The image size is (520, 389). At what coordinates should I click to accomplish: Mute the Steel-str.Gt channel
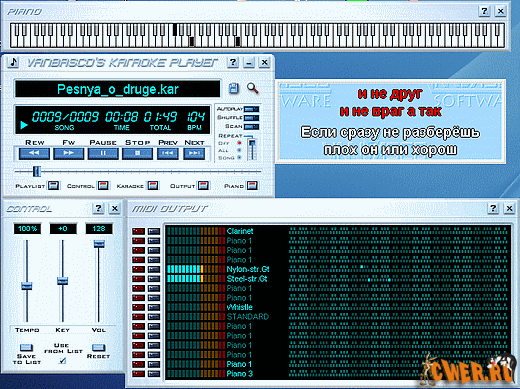(138, 279)
